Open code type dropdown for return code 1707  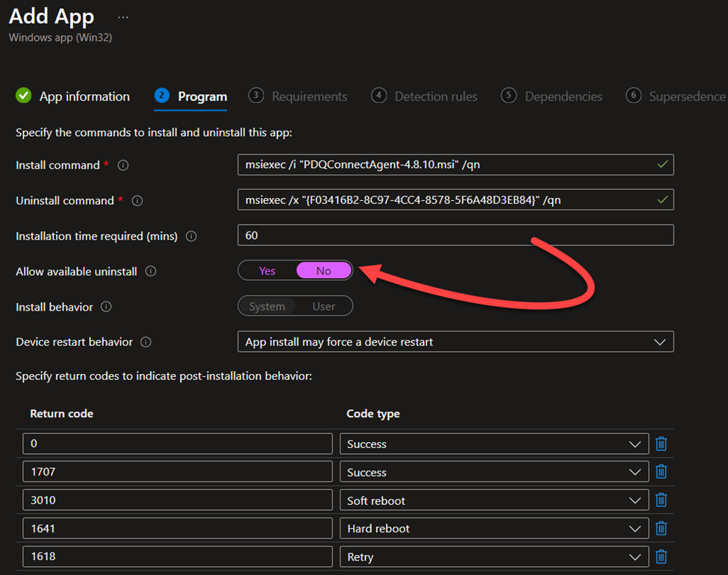click(494, 472)
